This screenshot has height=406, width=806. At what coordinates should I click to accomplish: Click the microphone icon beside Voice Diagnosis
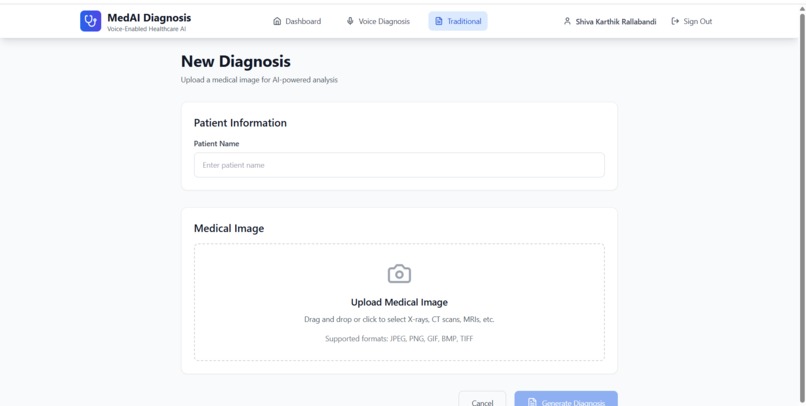point(350,21)
